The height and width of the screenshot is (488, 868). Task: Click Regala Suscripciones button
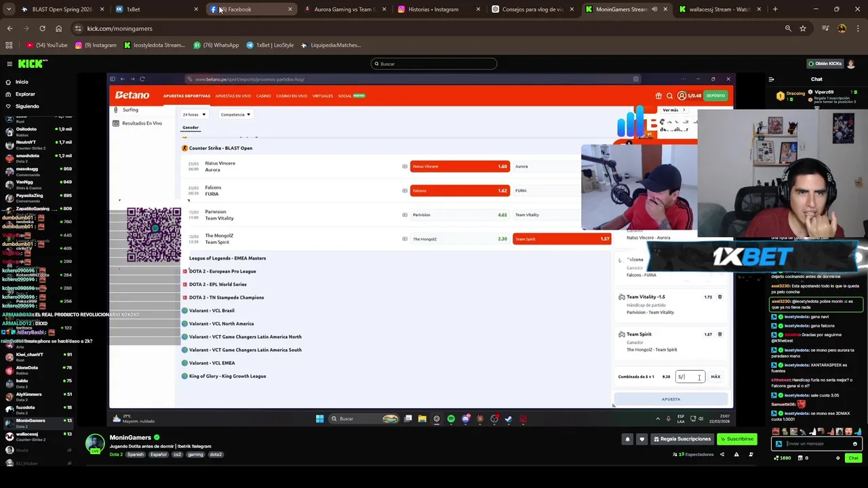[682, 439]
